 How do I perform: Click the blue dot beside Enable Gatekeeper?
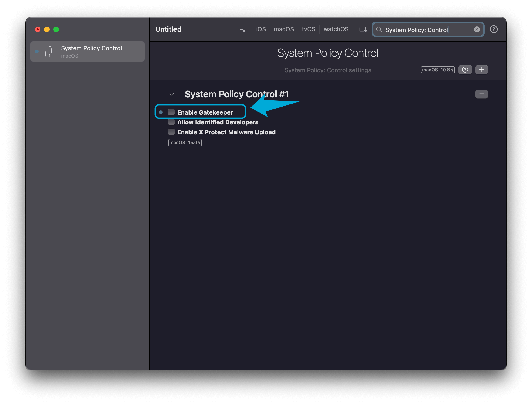tap(161, 112)
